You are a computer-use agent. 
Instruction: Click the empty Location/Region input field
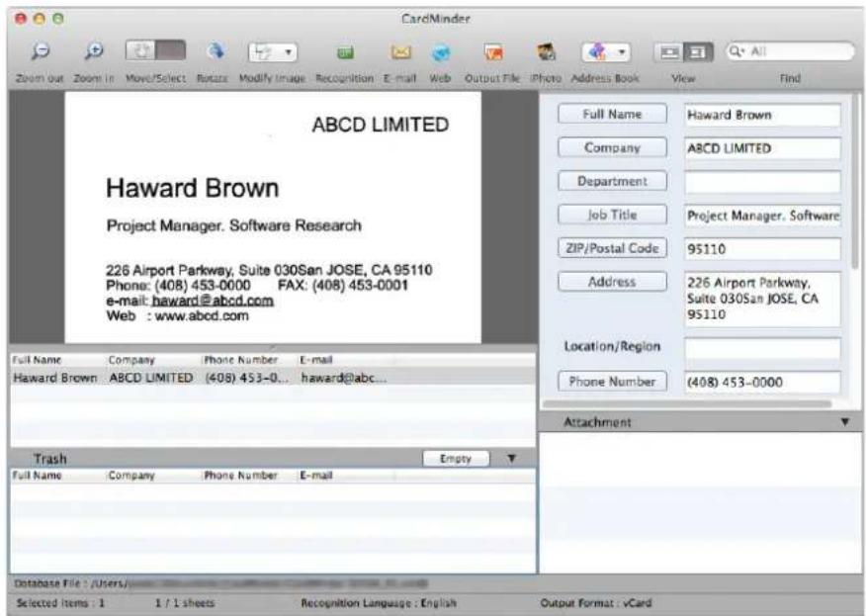point(763,348)
